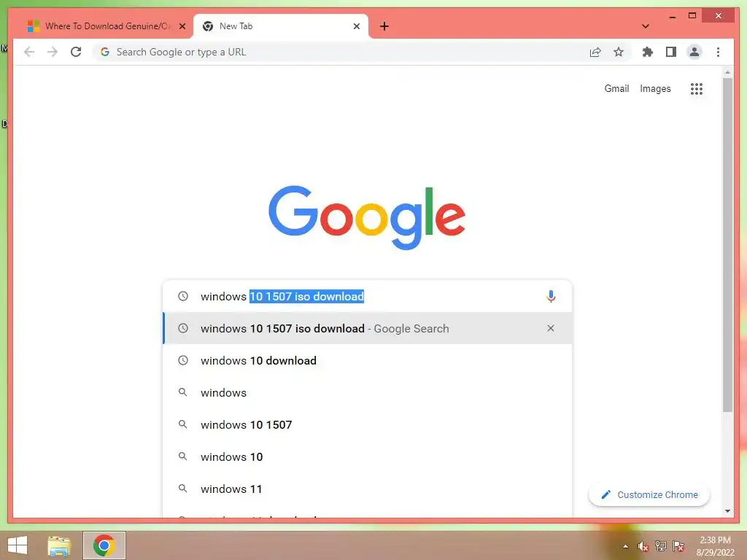This screenshot has width=747, height=560.
Task: Open Chrome's three-dot menu
Action: coord(718,52)
